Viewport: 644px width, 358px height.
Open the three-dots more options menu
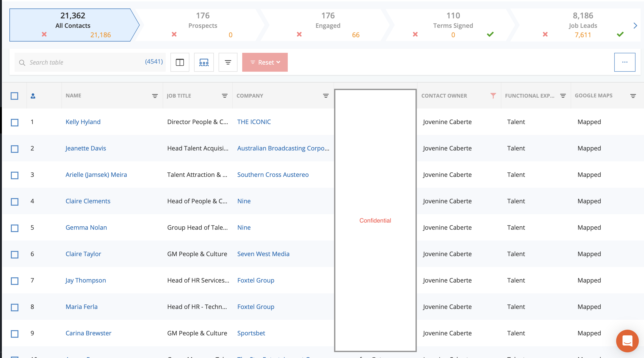pyautogui.click(x=624, y=62)
